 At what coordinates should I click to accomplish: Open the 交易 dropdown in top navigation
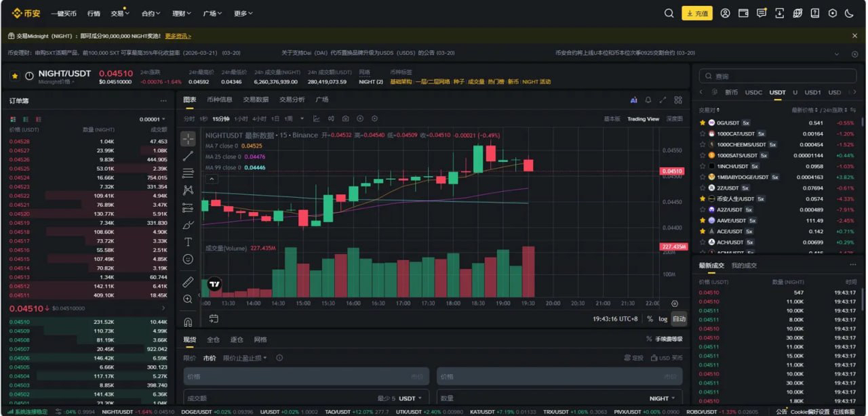(x=120, y=13)
